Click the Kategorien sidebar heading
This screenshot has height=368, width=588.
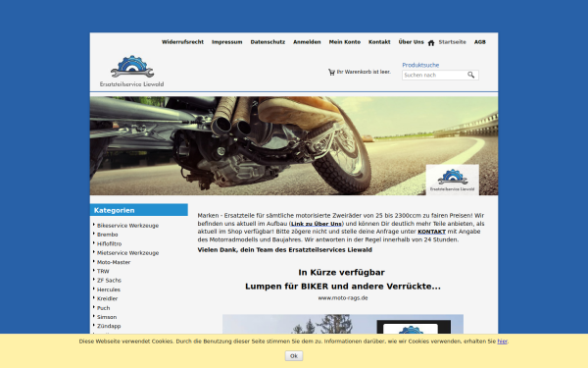(139, 210)
